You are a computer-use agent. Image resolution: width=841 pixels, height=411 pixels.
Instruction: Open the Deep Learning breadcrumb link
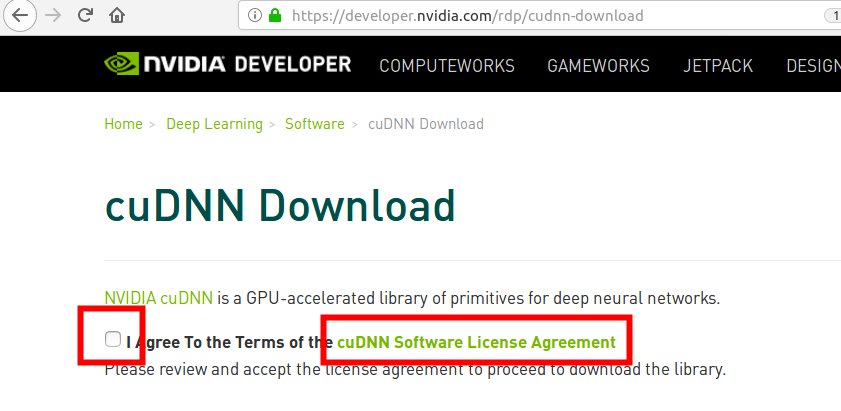[215, 124]
